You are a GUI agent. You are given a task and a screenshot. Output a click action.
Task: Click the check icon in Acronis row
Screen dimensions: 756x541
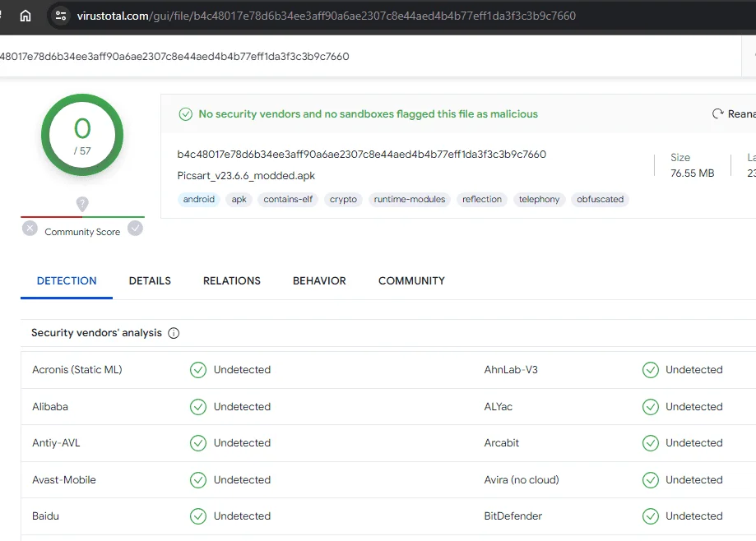[x=197, y=370]
